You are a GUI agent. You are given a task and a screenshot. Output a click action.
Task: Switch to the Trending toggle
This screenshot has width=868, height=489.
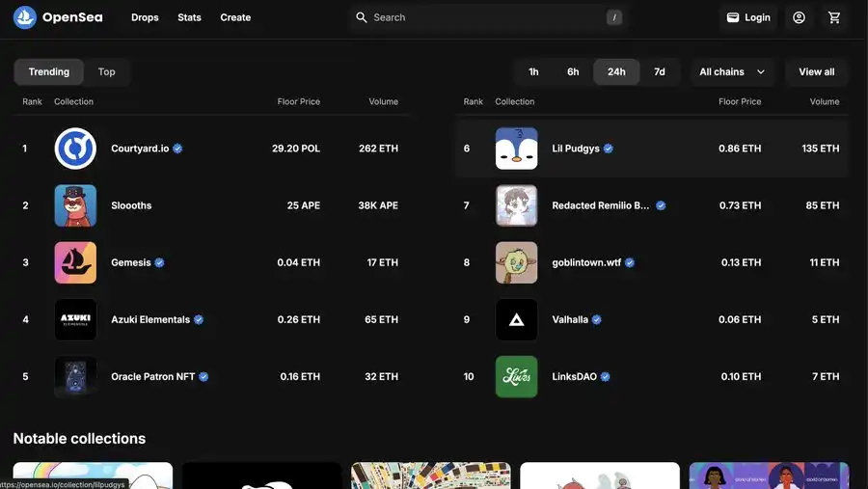pos(49,71)
